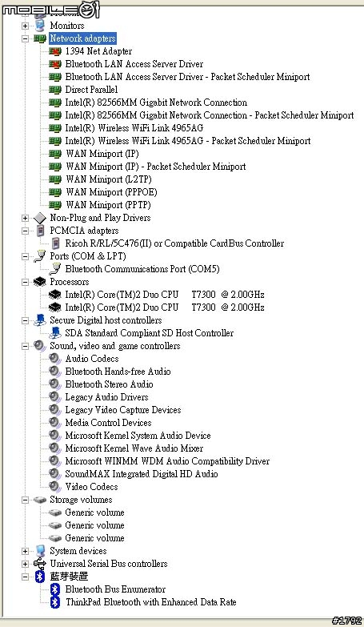Collapse the Network adapters category

click(x=25, y=38)
